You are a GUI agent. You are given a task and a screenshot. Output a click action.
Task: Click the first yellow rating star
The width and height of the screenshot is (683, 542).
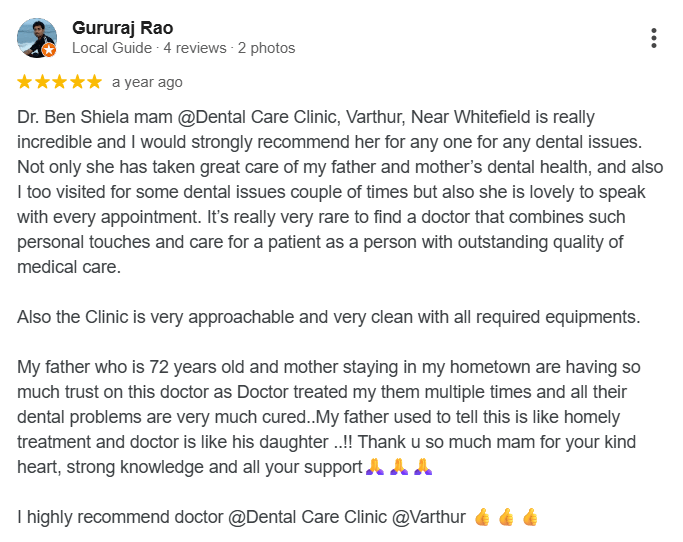coord(25,82)
